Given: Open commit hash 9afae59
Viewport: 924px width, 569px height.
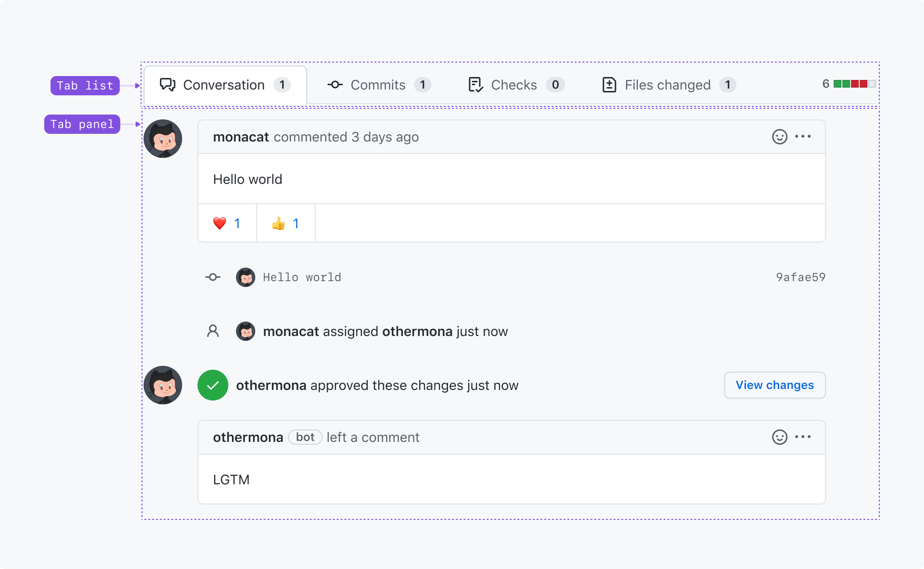Looking at the screenshot, I should pyautogui.click(x=800, y=277).
